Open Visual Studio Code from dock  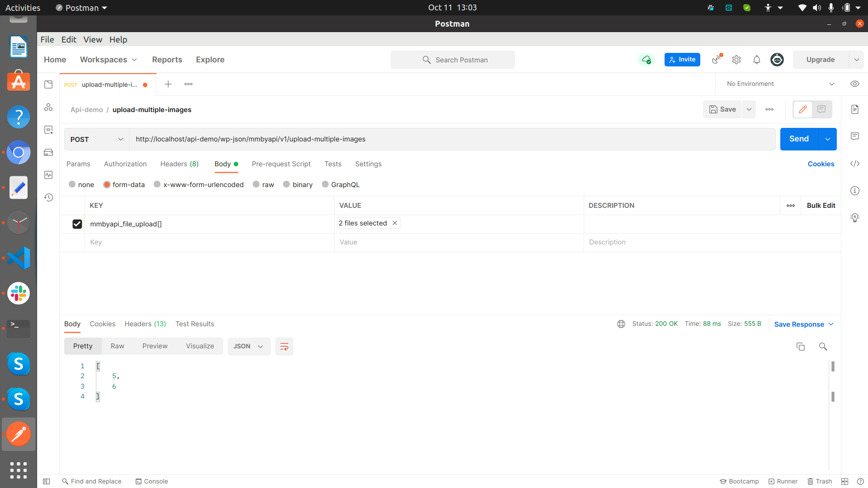pyautogui.click(x=19, y=258)
